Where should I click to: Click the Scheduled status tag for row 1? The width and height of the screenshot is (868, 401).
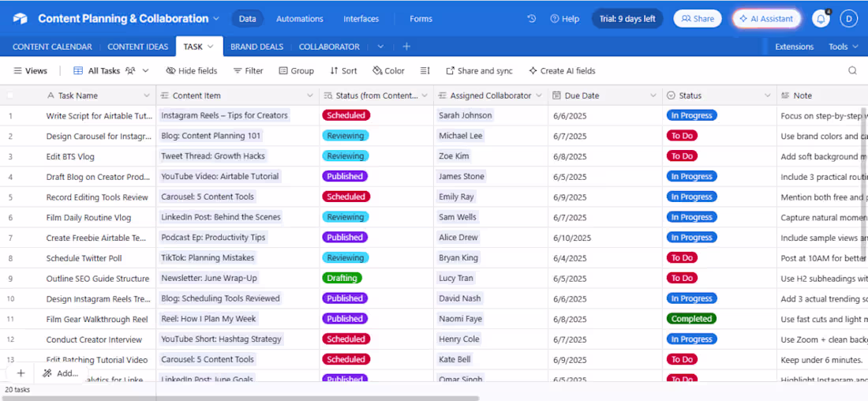point(346,115)
